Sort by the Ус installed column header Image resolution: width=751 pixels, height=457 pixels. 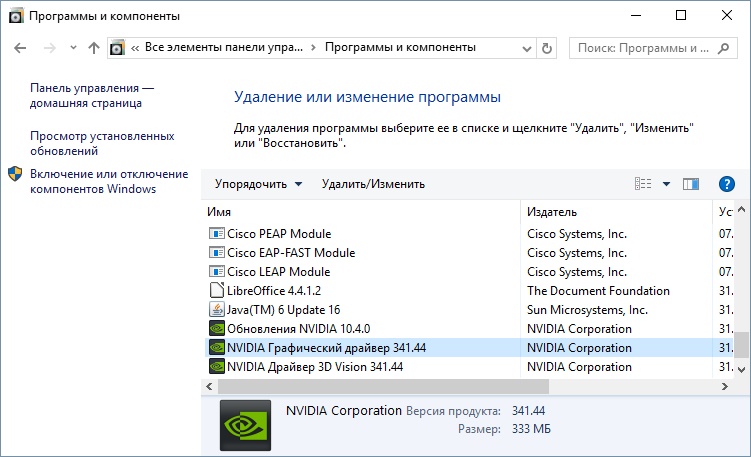click(726, 212)
